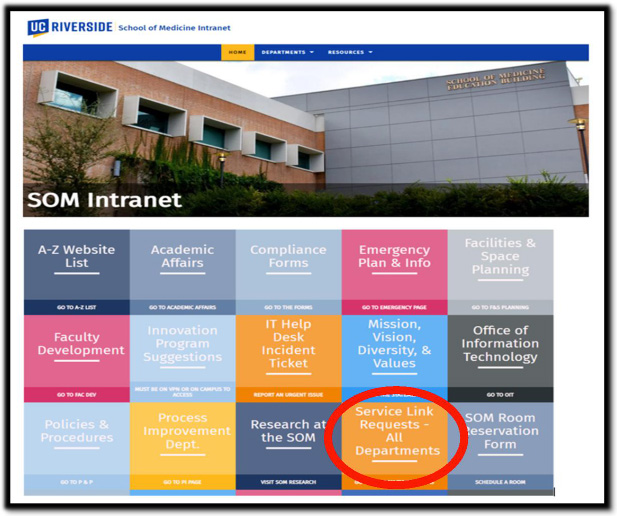
Task: Select the Home tab in navigation bar
Action: (237, 52)
